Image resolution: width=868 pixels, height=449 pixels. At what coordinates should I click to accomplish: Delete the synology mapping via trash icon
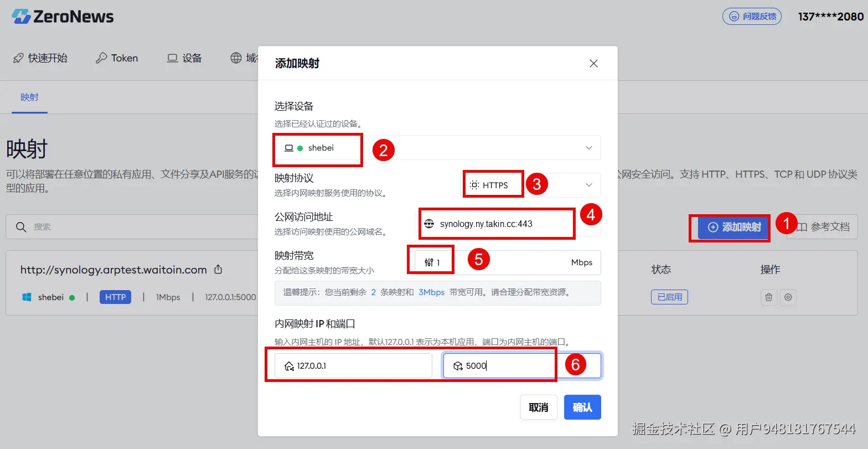click(768, 297)
